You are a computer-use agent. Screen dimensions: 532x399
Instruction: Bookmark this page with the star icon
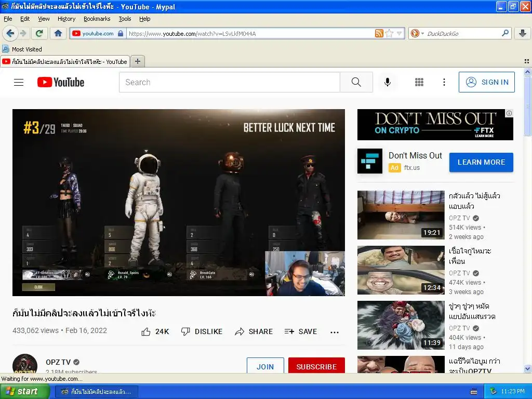[x=389, y=33]
